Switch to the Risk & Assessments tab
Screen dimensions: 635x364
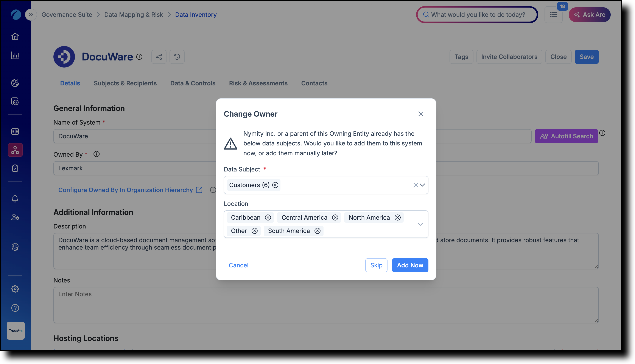click(258, 83)
